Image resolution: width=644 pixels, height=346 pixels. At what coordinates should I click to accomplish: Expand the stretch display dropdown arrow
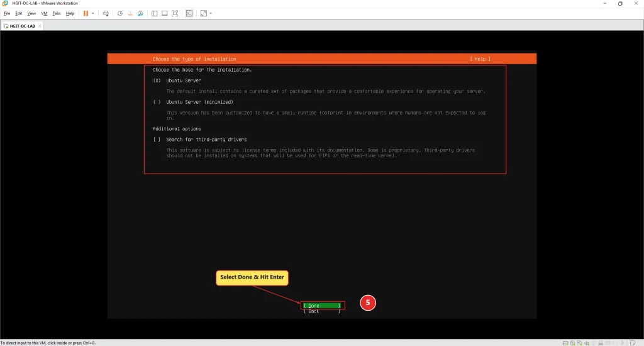[x=211, y=13]
